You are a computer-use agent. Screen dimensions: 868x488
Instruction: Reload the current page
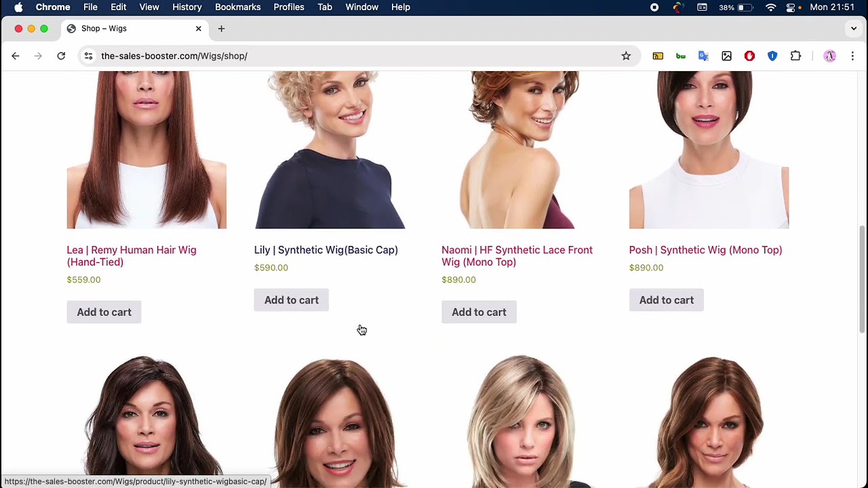pos(61,56)
